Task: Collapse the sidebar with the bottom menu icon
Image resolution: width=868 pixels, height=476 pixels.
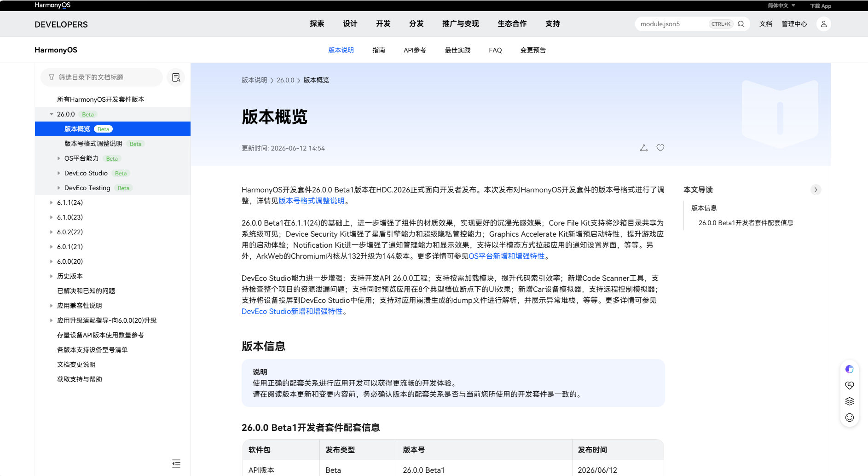Action: click(176, 464)
